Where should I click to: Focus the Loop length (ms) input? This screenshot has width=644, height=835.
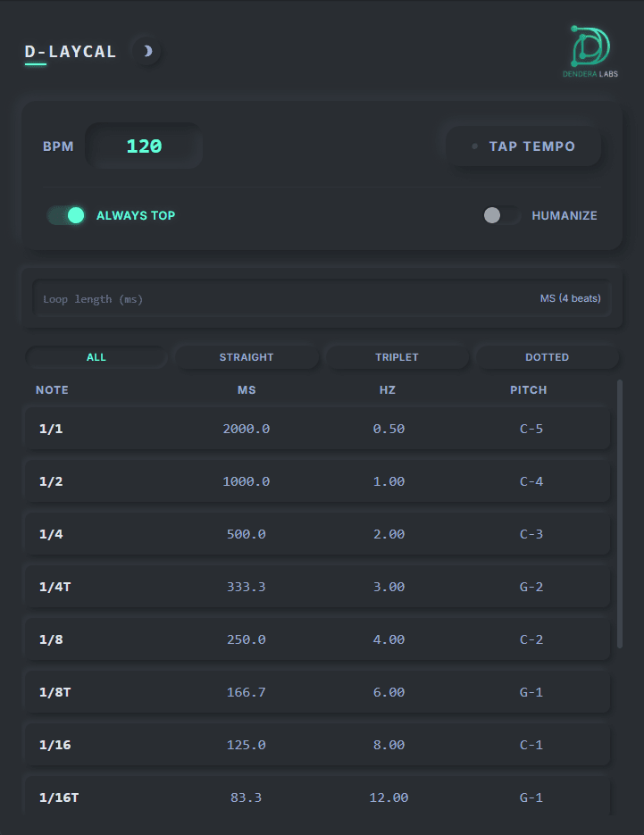tap(322, 299)
